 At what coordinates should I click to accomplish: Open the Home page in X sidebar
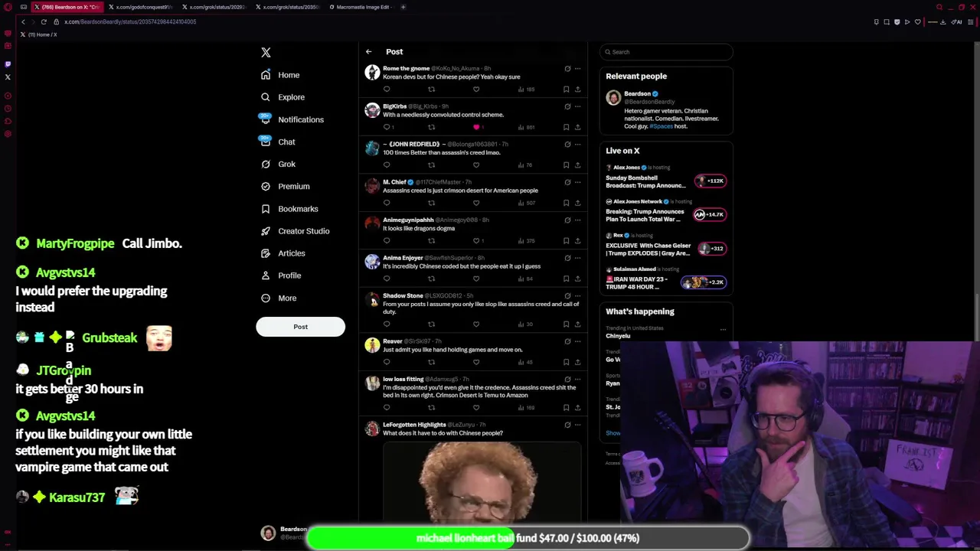click(279, 75)
